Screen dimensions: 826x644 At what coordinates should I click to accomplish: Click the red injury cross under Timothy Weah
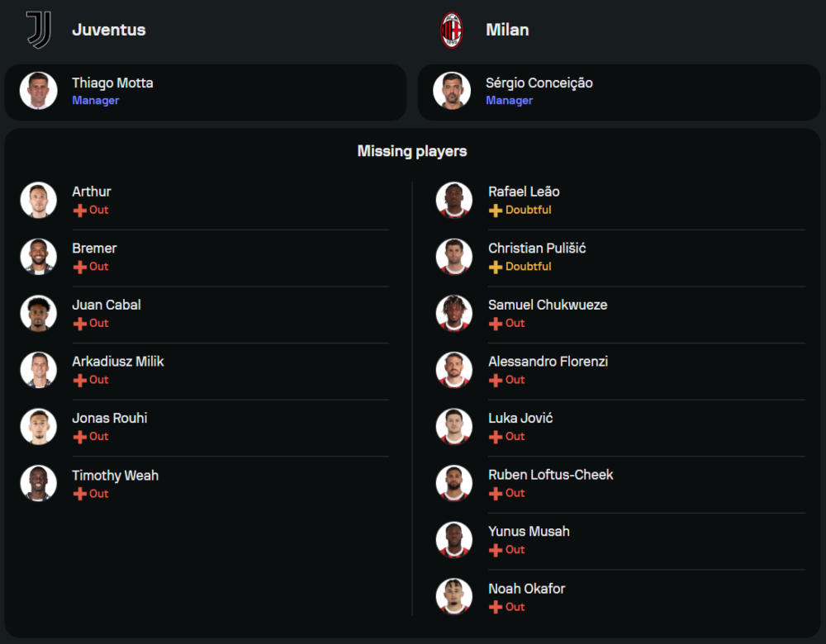tap(80, 494)
